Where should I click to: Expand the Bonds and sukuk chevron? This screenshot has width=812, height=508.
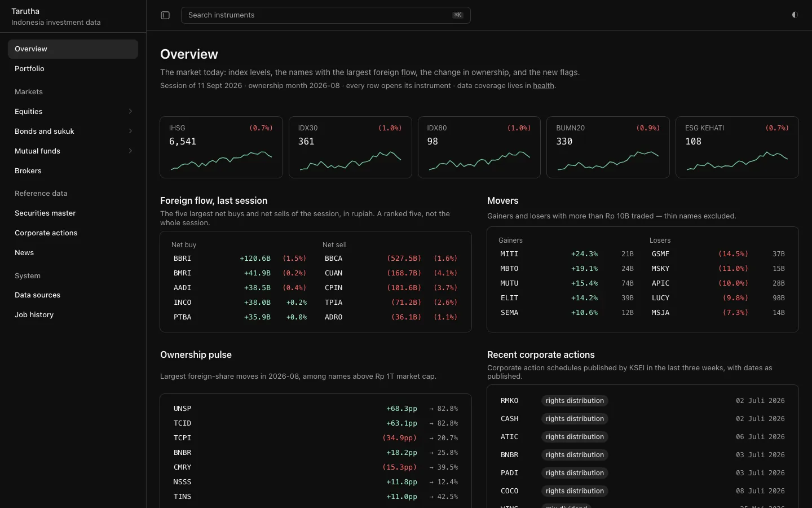pyautogui.click(x=130, y=131)
